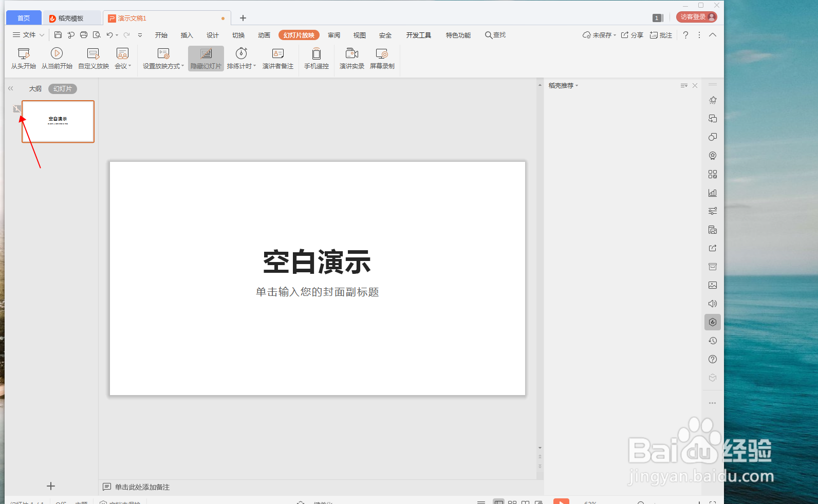This screenshot has height=504, width=818.
Task: Click the picture icon in right sidebar
Action: click(x=713, y=285)
